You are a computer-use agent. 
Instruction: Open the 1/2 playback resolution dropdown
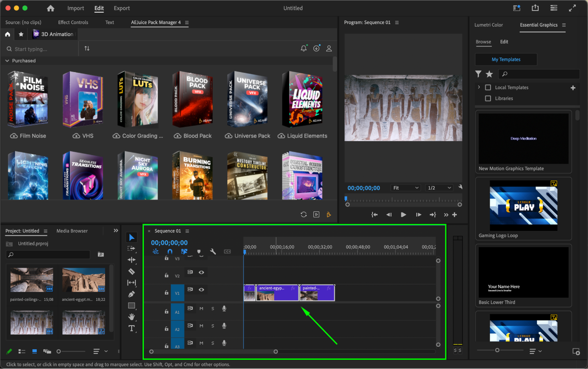439,188
